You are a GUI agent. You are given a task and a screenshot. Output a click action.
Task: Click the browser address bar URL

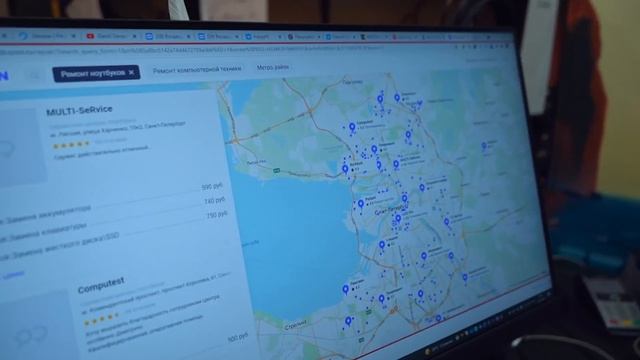pyautogui.click(x=192, y=51)
